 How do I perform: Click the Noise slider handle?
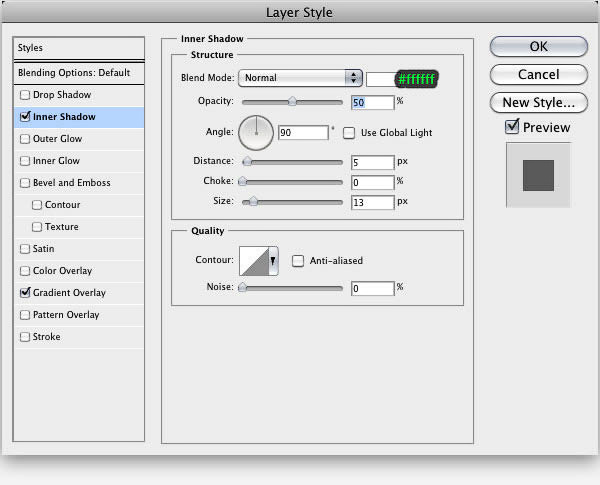coord(242,287)
